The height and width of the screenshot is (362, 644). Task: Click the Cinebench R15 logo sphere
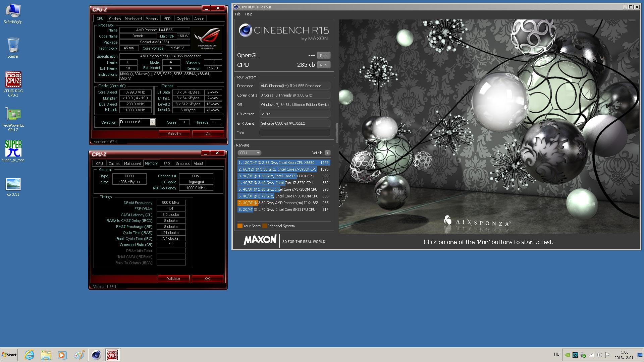(x=245, y=31)
